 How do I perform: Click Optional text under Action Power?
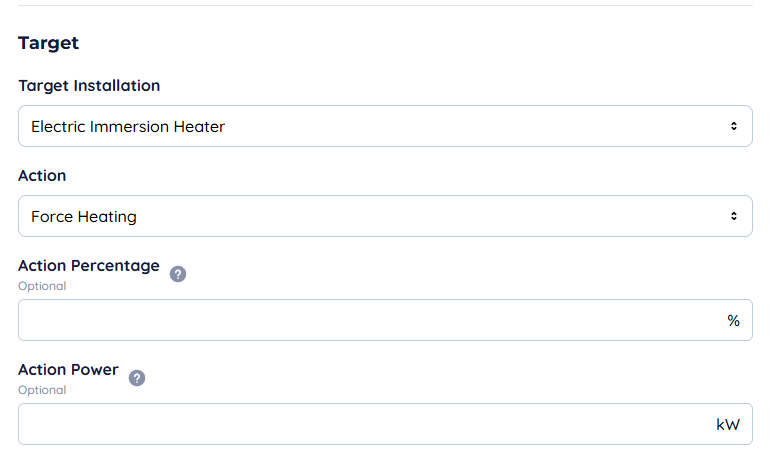pos(42,390)
